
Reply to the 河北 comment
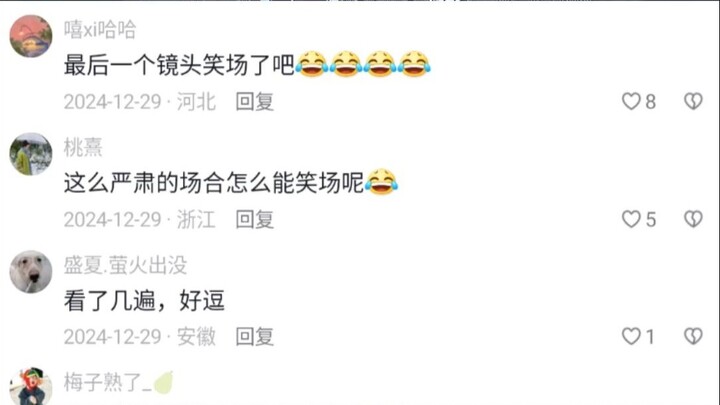coord(255,101)
